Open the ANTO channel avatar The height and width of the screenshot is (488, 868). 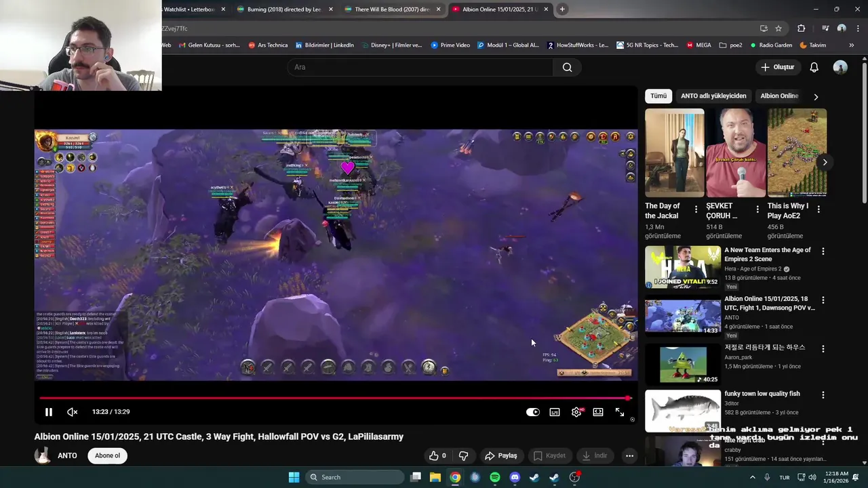[x=43, y=455]
